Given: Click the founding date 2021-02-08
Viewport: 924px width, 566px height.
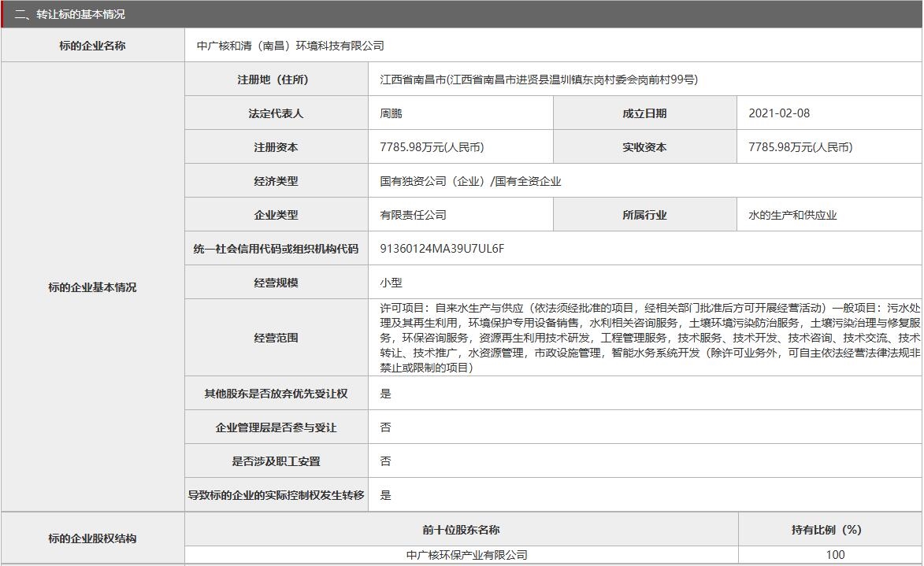Looking at the screenshot, I should pyautogui.click(x=780, y=113).
